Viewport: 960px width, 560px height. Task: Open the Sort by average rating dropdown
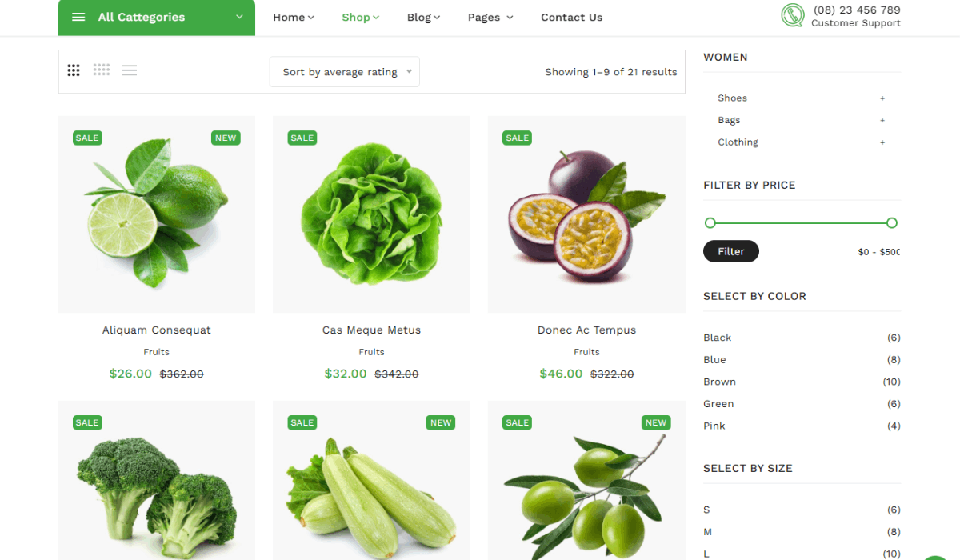[345, 72]
